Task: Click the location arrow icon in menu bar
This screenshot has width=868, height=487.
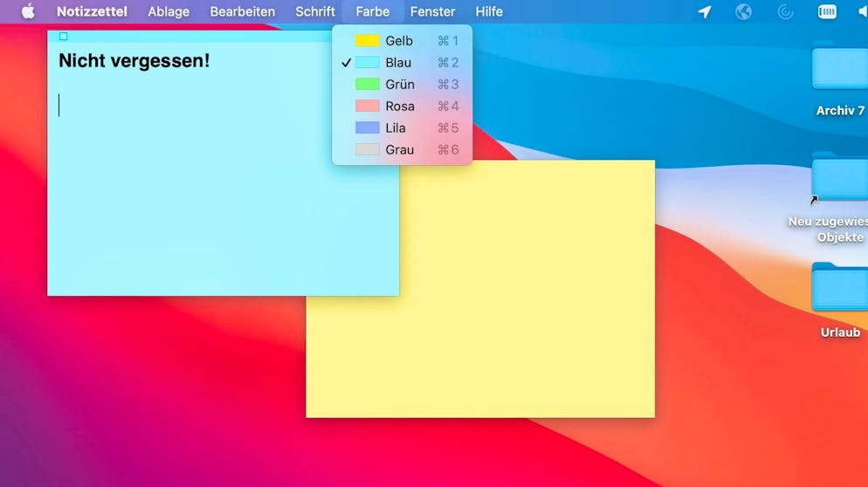Action: 704,11
